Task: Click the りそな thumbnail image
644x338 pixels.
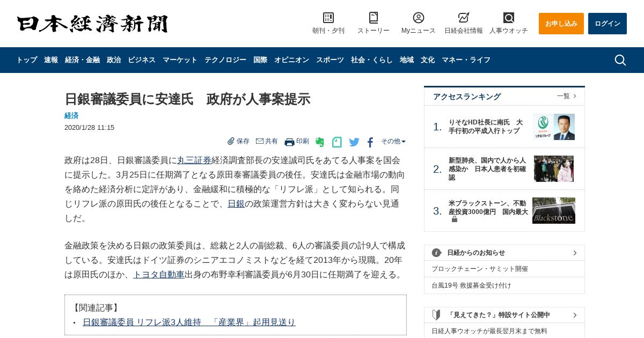Action: pos(554,127)
